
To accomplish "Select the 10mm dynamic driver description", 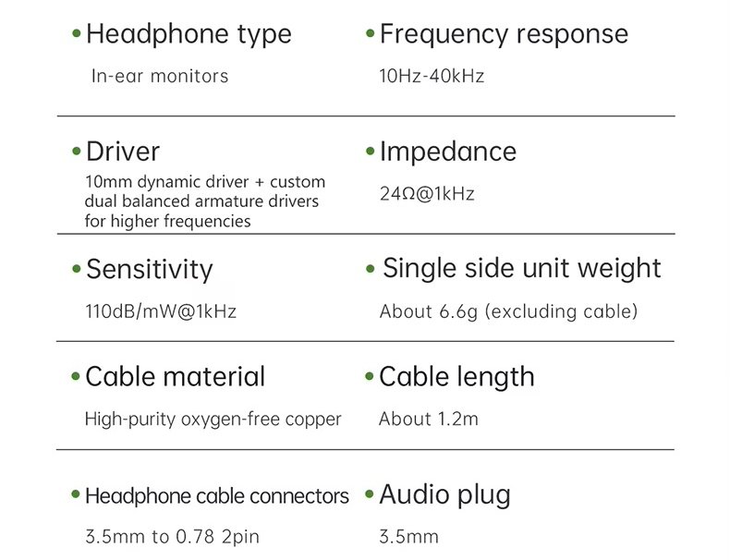I will pos(204,201).
